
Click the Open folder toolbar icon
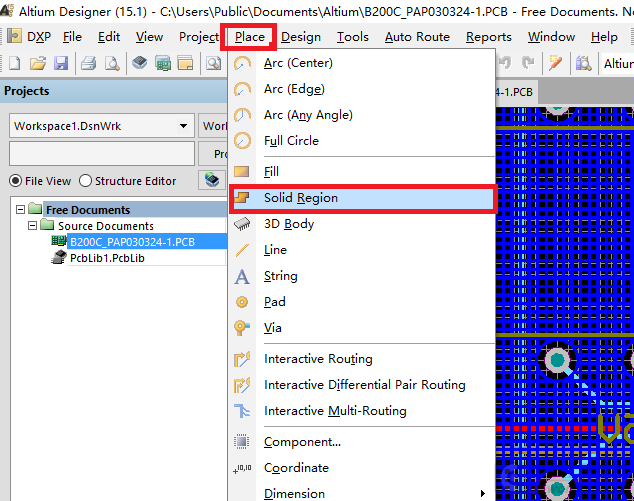coord(38,63)
